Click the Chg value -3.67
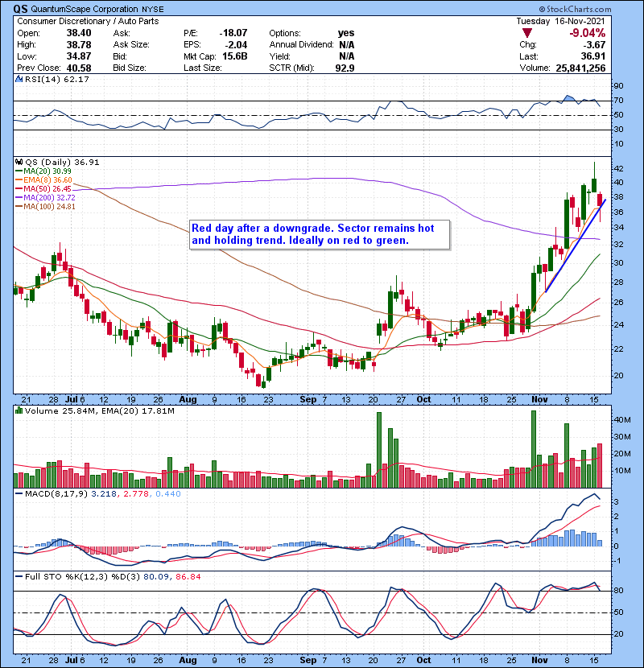This screenshot has height=668, width=644. (x=594, y=45)
